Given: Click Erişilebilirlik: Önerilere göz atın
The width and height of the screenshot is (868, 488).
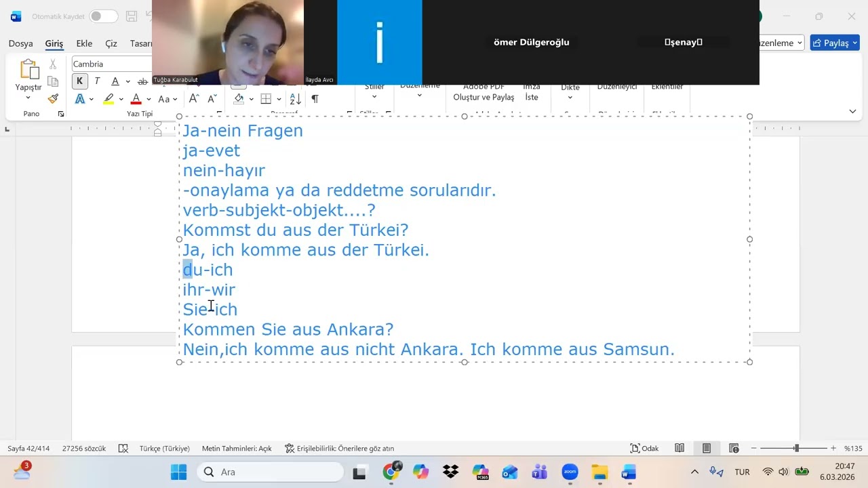Looking at the screenshot, I should tap(339, 448).
